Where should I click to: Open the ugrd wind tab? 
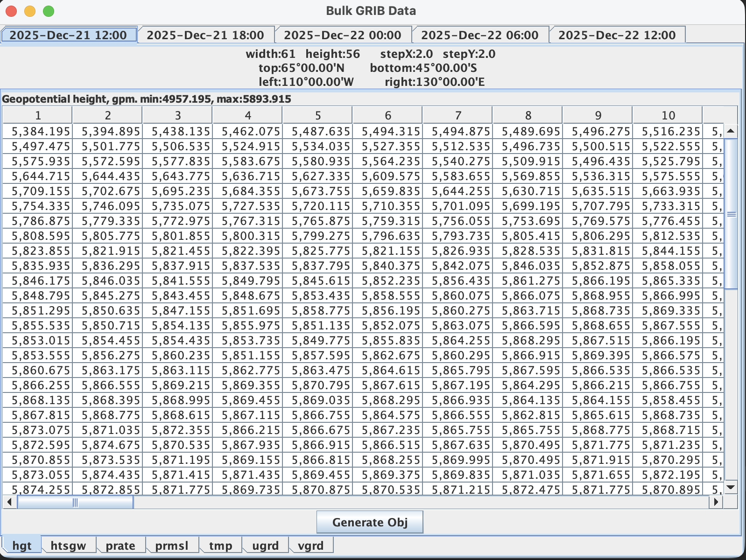[265, 546]
